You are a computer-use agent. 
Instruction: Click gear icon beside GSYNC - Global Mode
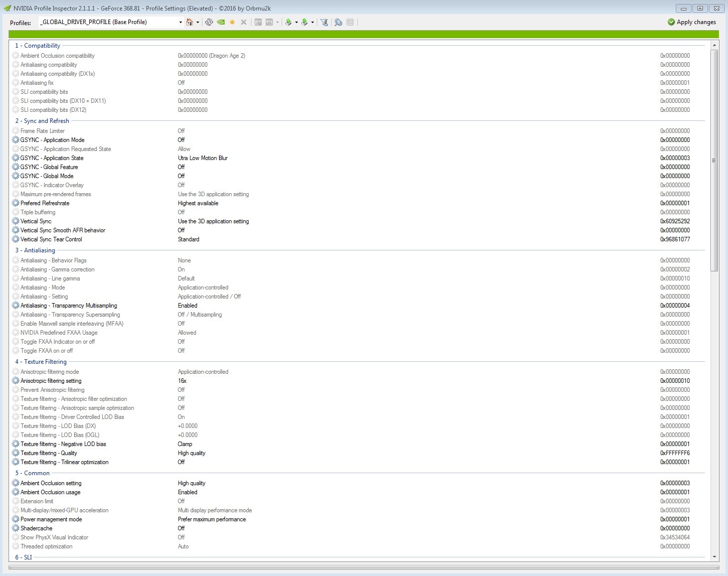click(16, 176)
